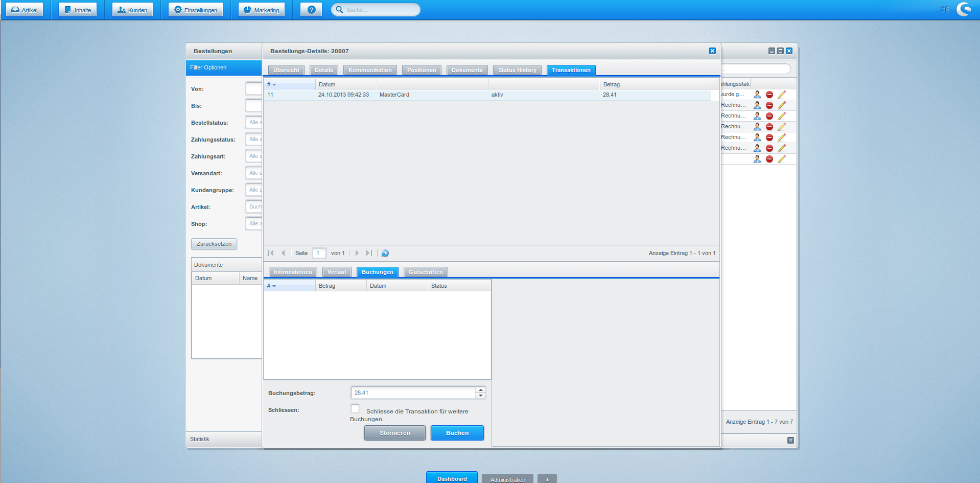This screenshot has height=483, width=980.
Task: Go to the first page of transactions
Action: (x=271, y=253)
